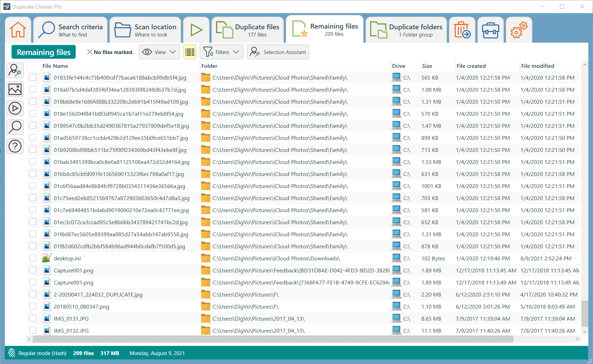Screen dimensions: 593x364
Task: Click the 8/9/2021 2:52:24 PM modified date
Action: tap(546, 258)
